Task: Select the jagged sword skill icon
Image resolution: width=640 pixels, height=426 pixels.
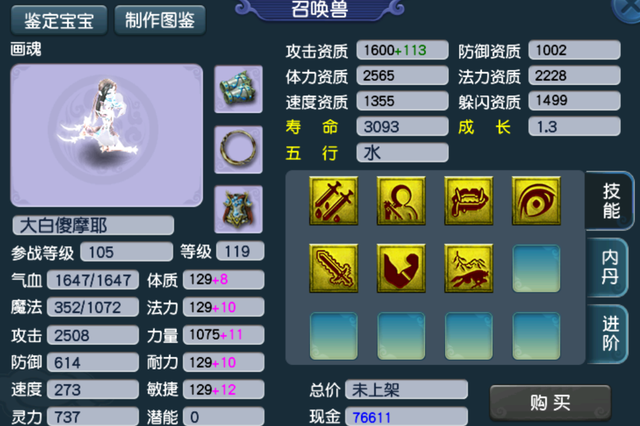Action: [333, 268]
